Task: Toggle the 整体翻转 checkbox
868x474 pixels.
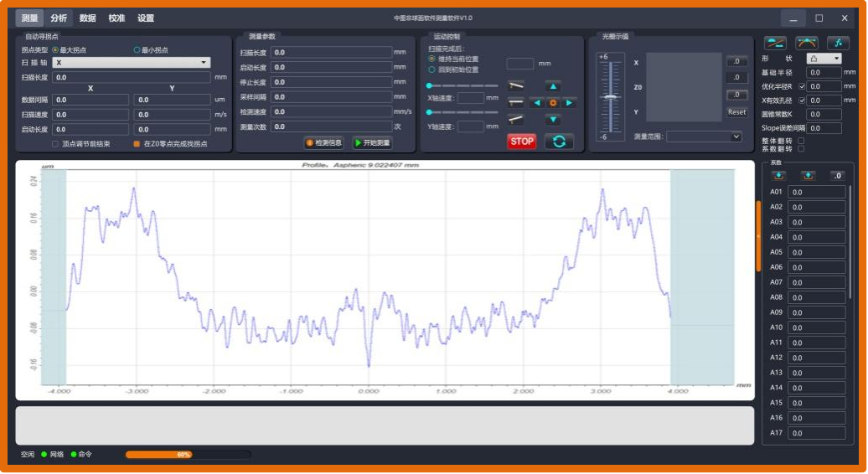Action: tap(801, 141)
